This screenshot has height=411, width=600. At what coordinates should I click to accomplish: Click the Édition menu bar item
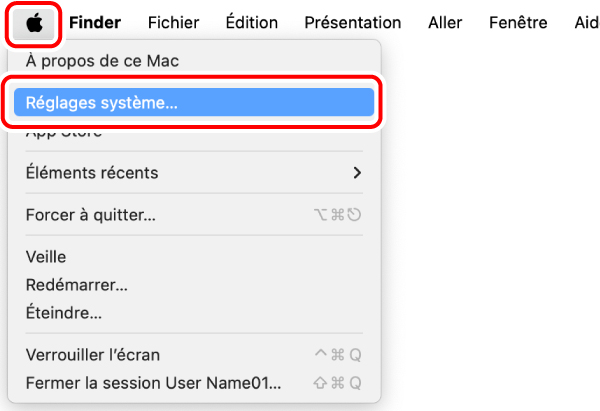pyautogui.click(x=252, y=22)
